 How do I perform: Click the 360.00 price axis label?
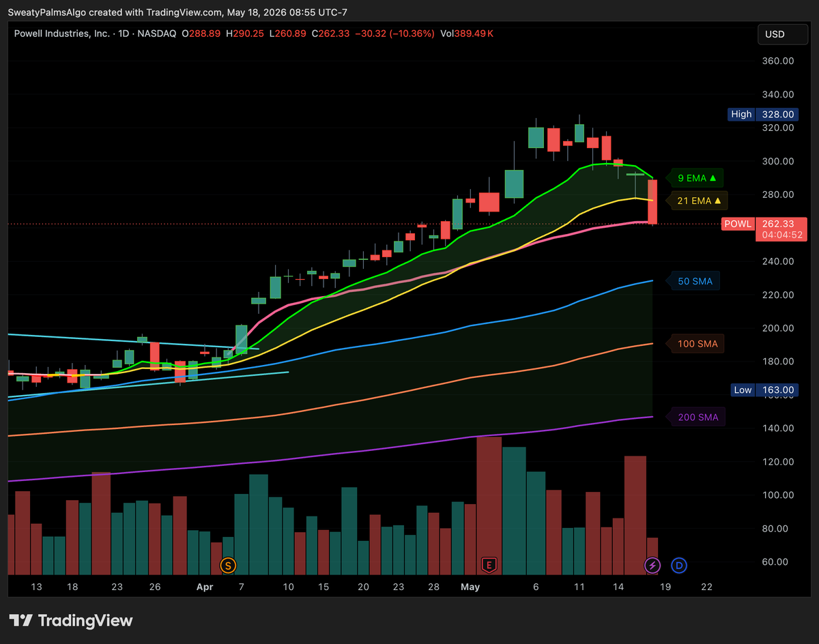779,61
